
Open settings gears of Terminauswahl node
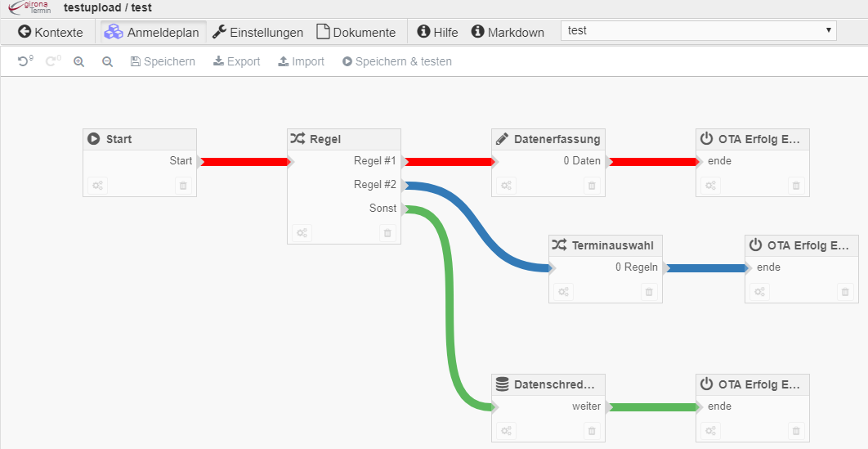(x=563, y=292)
